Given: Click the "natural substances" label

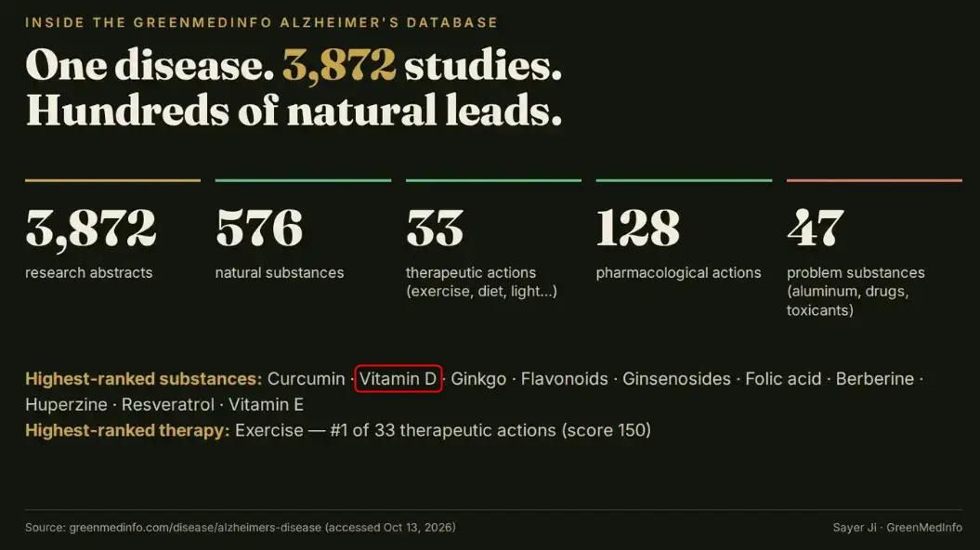Looking at the screenshot, I should click(280, 272).
